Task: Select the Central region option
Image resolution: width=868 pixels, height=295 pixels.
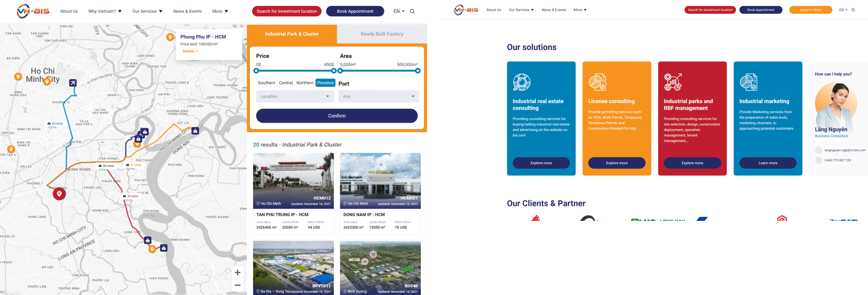Action: 286,83
